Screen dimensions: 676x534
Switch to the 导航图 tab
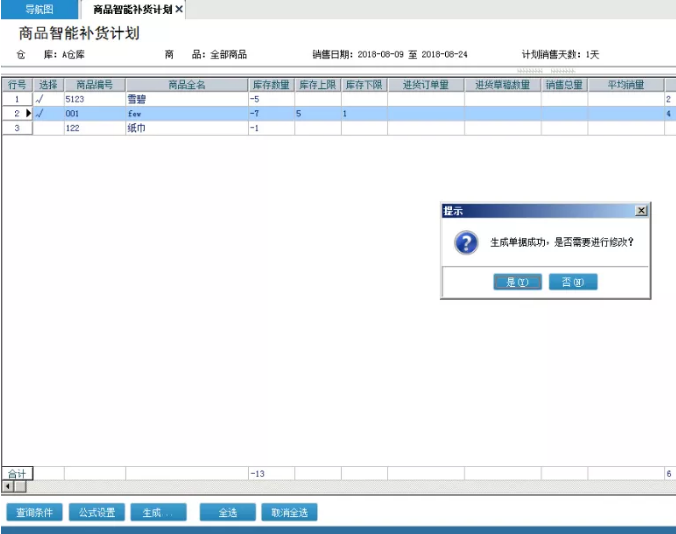39,9
